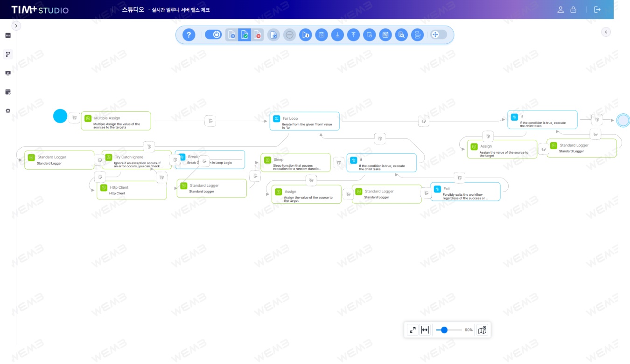Open the help question mark button
Screen dimensions: 630x364
click(189, 35)
